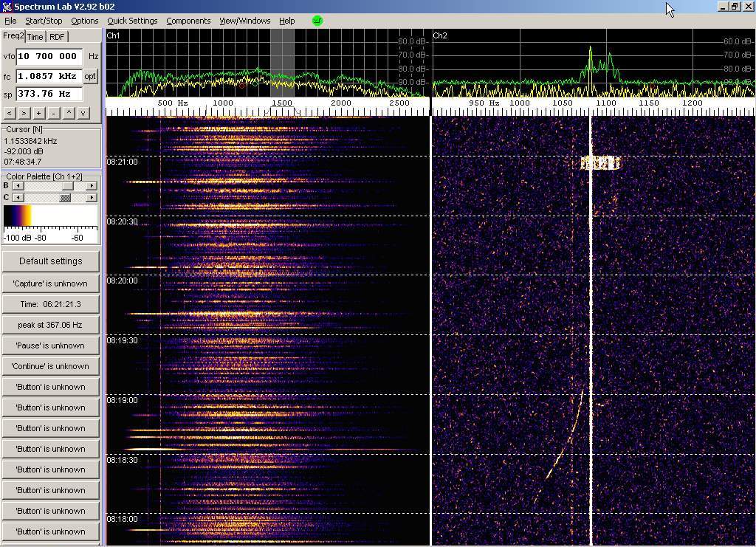The height and width of the screenshot is (547, 756).
Task: Click the vfo frequency input field
Action: point(48,56)
